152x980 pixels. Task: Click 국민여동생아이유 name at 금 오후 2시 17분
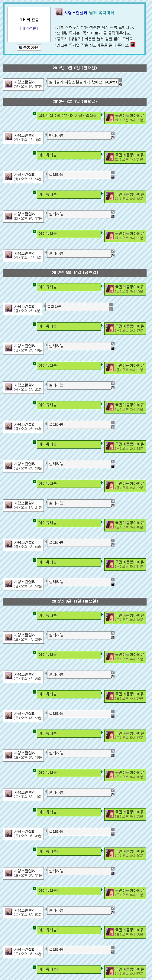coord(130,326)
